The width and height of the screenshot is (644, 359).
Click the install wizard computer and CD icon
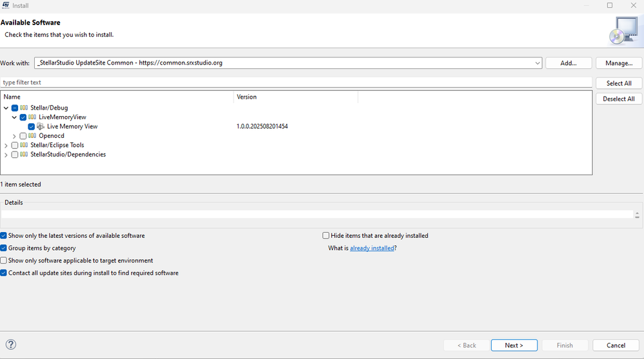point(624,31)
